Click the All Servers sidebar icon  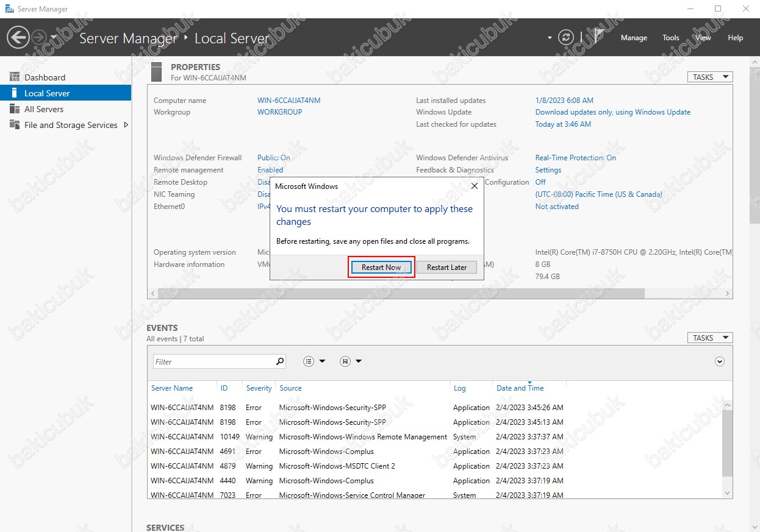[x=15, y=109]
